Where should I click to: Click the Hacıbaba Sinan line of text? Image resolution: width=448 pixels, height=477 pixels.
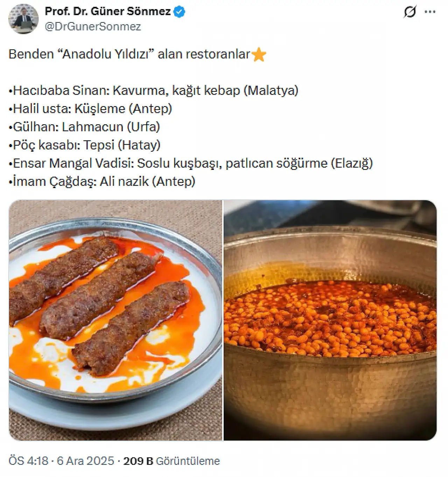(x=153, y=90)
